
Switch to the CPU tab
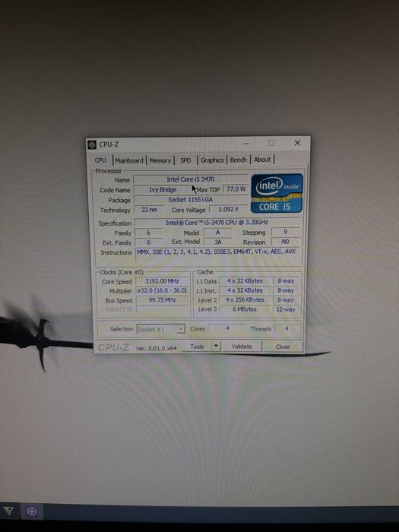point(100,160)
